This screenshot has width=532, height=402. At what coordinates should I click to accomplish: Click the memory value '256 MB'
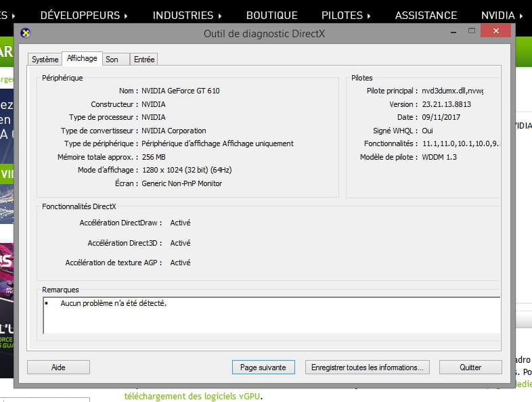coord(154,157)
